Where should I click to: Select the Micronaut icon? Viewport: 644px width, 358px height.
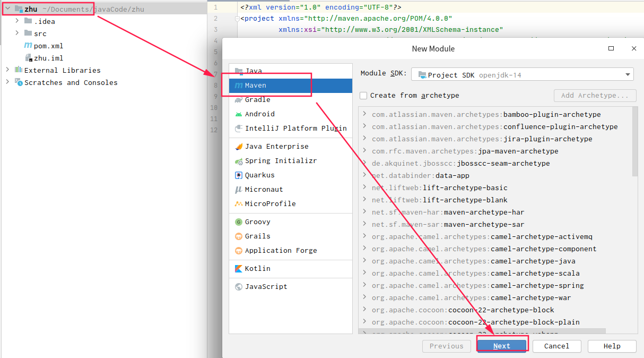(239, 190)
